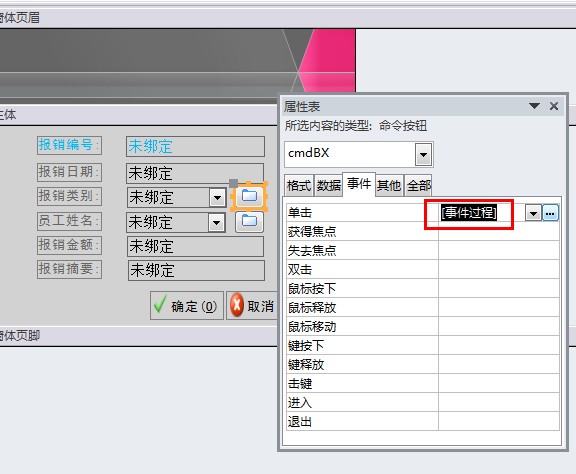Screen dimensions: 576x474
Task: Expand the 单击 event dropdown arrow
Action: click(x=533, y=213)
